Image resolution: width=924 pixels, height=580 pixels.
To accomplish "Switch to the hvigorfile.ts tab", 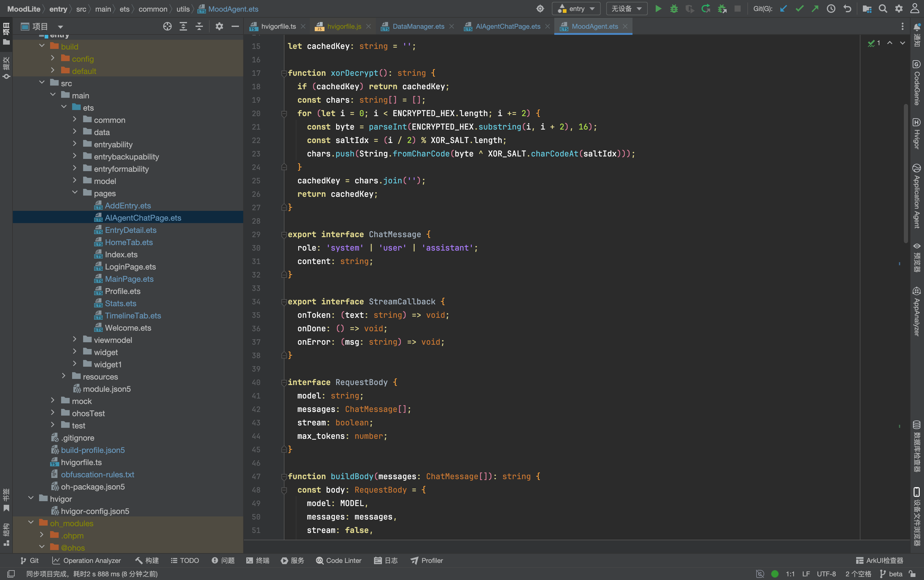I will tap(278, 27).
